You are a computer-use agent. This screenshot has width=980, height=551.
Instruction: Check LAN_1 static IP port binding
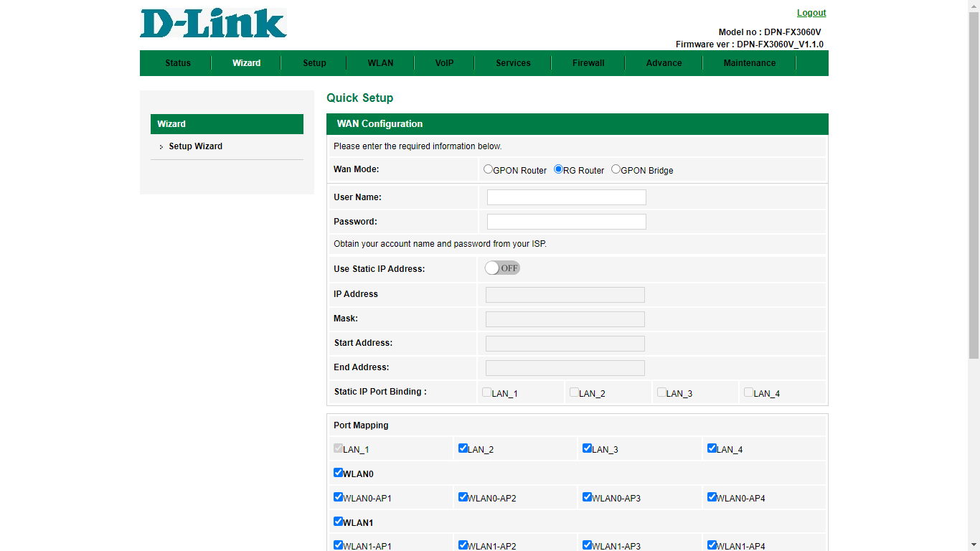486,392
